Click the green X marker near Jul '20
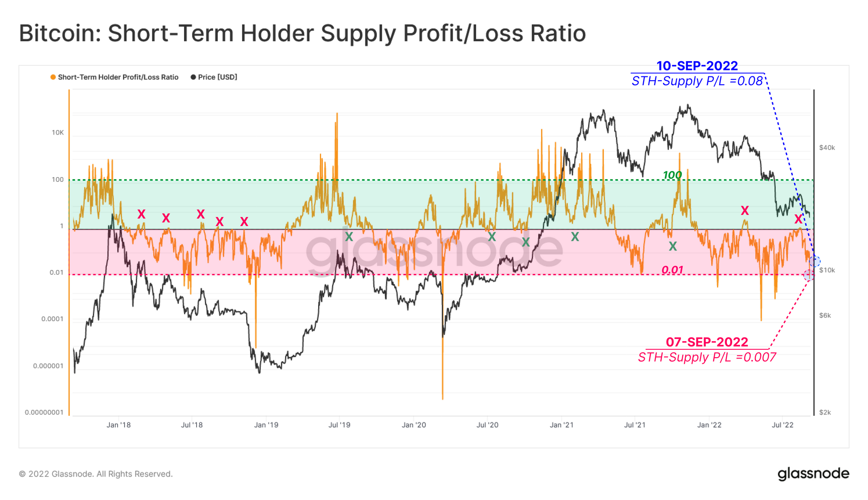868x500 pixels. (x=492, y=237)
